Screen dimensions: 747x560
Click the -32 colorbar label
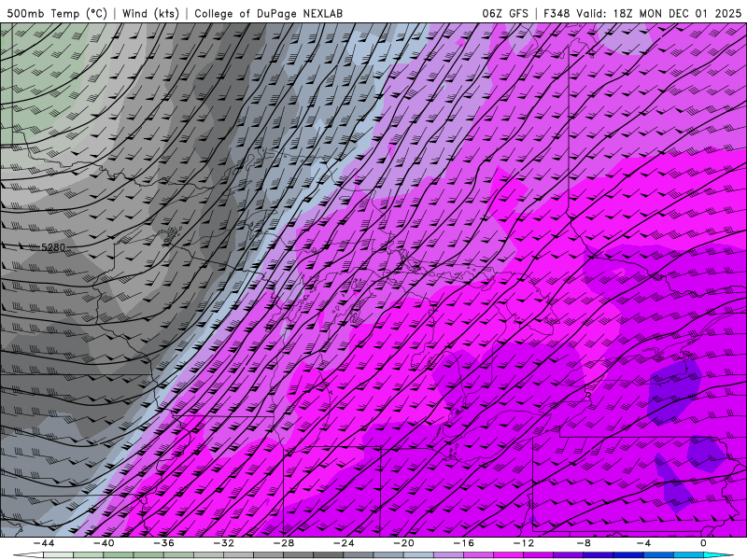pyautogui.click(x=223, y=543)
